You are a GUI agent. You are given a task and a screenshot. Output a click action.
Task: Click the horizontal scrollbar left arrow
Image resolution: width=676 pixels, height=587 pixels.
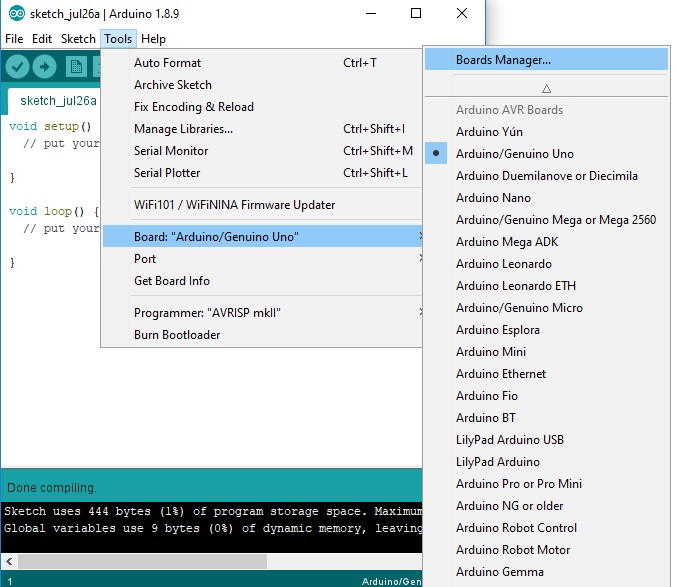pyautogui.click(x=9, y=562)
